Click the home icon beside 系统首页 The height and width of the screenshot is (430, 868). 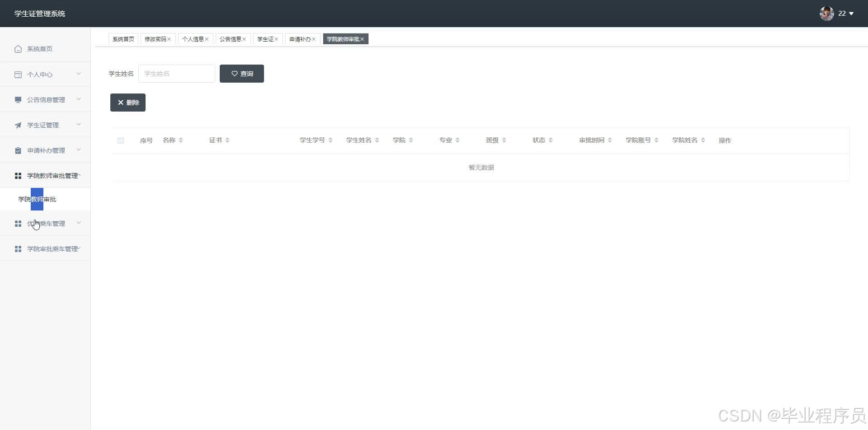(18, 49)
